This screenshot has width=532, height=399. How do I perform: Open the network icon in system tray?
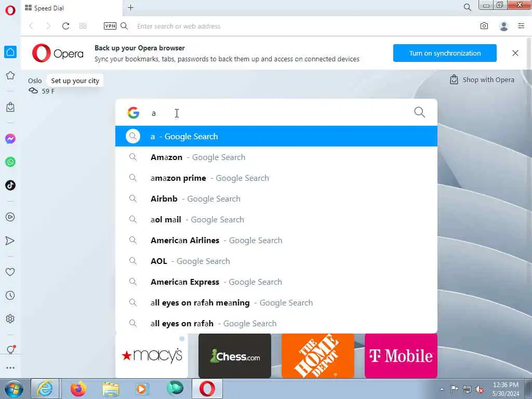[x=467, y=390]
